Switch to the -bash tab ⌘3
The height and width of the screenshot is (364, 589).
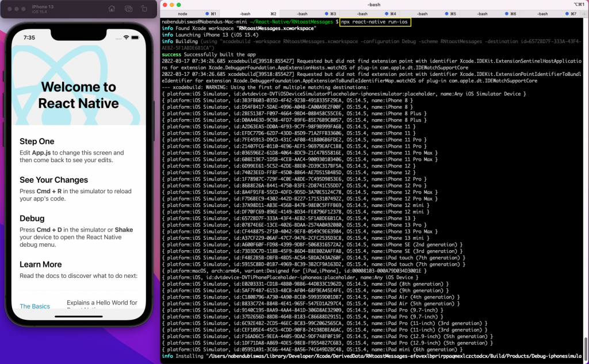pyautogui.click(x=309, y=14)
